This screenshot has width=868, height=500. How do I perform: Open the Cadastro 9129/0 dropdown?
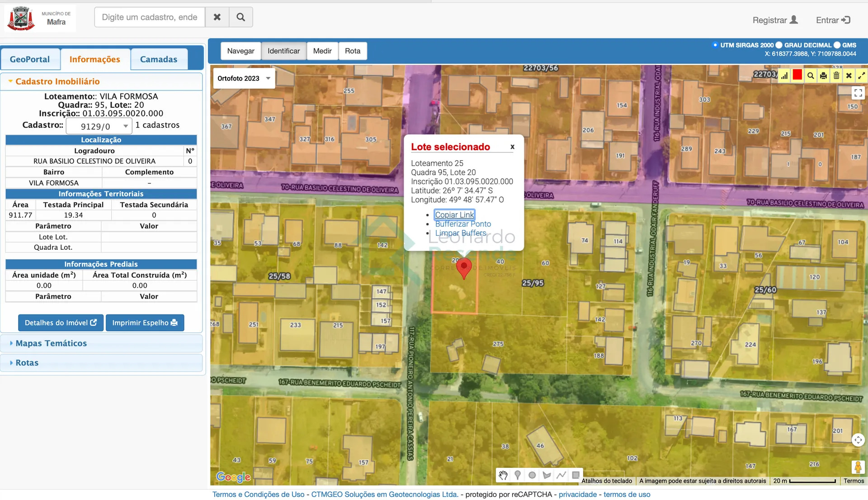coord(99,126)
